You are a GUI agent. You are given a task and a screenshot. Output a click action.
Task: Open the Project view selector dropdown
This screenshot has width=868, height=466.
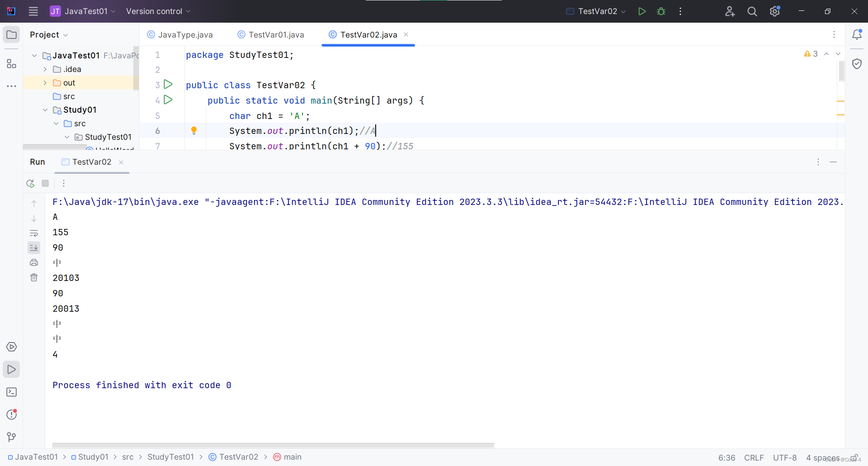click(49, 35)
